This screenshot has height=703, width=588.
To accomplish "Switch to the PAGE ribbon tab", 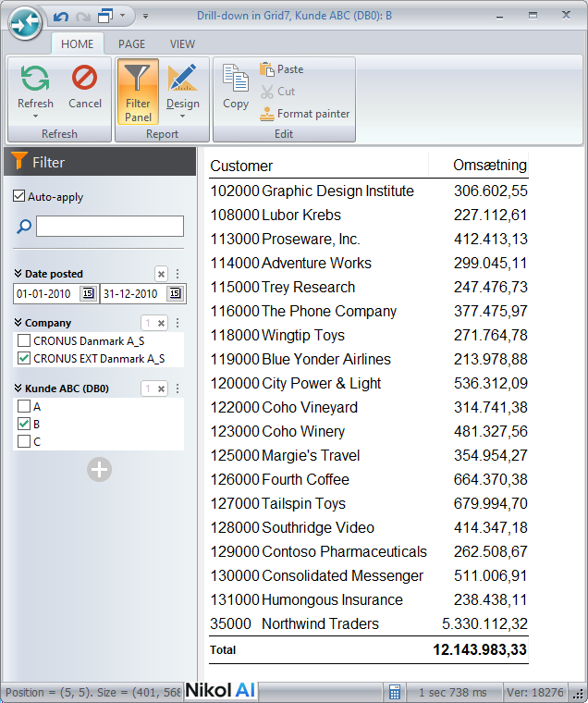I will (132, 44).
